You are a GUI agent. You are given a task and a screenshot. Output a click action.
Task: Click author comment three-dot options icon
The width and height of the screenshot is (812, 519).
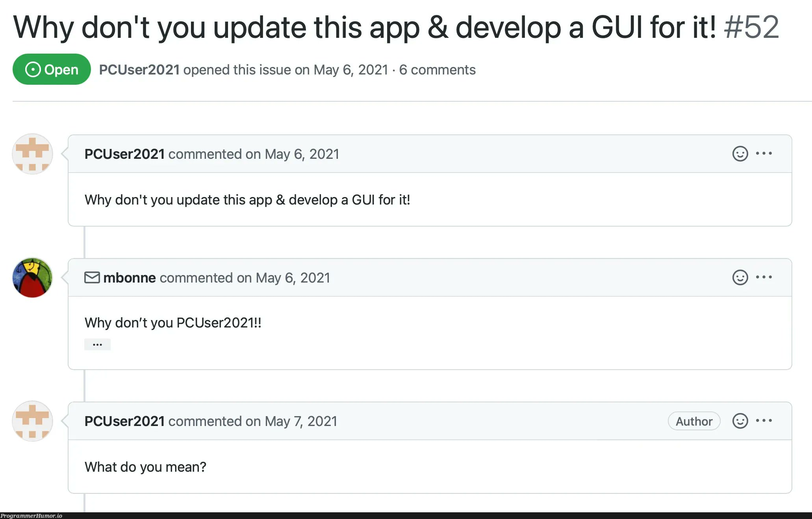point(768,421)
